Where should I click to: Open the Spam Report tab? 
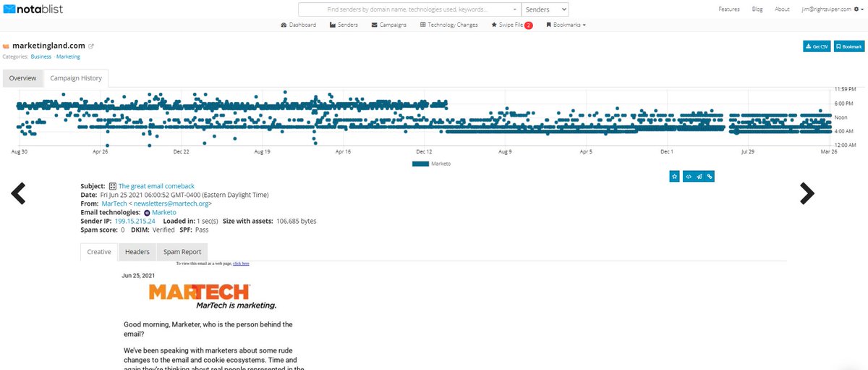[x=182, y=252]
